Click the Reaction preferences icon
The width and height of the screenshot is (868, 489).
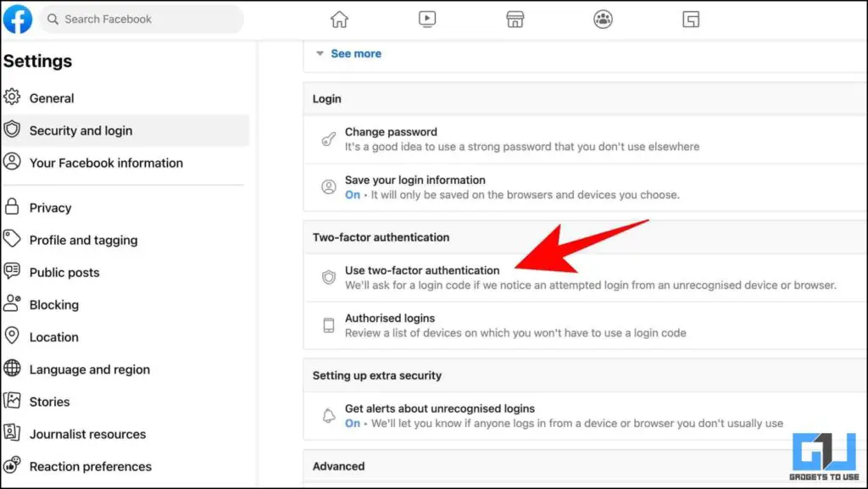[x=12, y=465]
